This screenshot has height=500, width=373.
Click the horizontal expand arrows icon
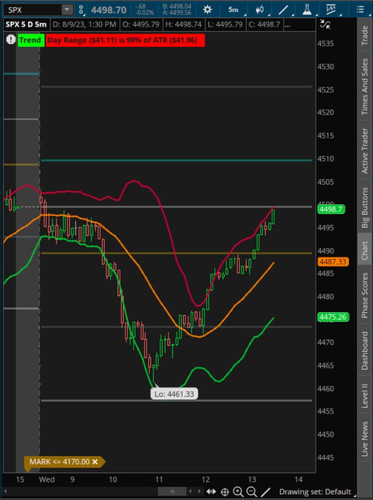pyautogui.click(x=211, y=491)
